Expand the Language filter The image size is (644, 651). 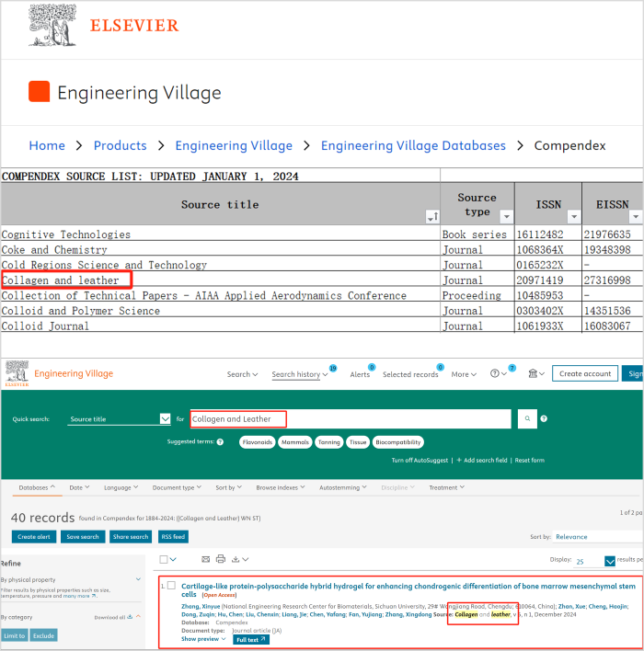tap(121, 488)
